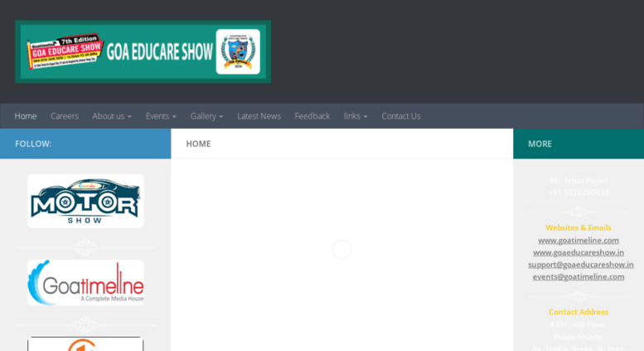Expand the About us dropdown
644x351 pixels.
click(112, 116)
